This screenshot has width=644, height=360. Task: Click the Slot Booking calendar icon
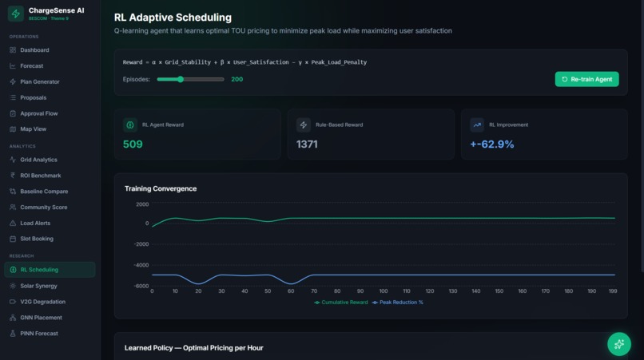[13, 239]
